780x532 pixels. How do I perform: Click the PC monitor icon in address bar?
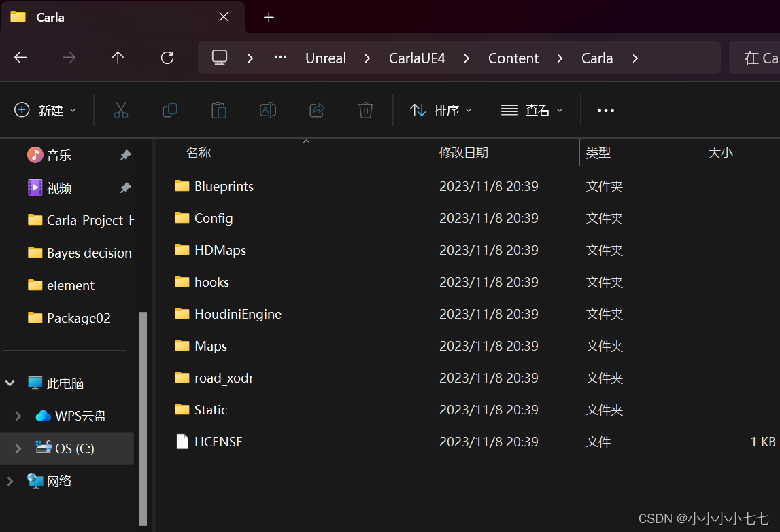(x=220, y=58)
